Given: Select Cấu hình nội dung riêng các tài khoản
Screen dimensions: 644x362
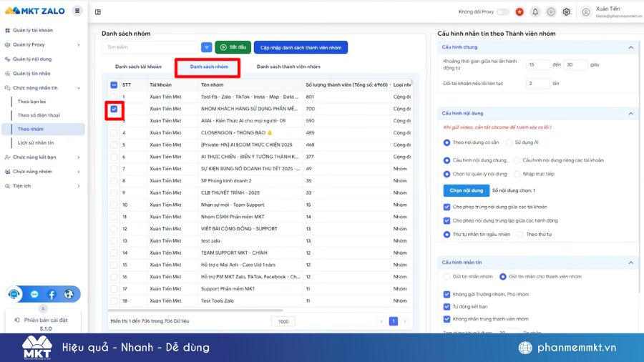Looking at the screenshot, I should [517, 160].
